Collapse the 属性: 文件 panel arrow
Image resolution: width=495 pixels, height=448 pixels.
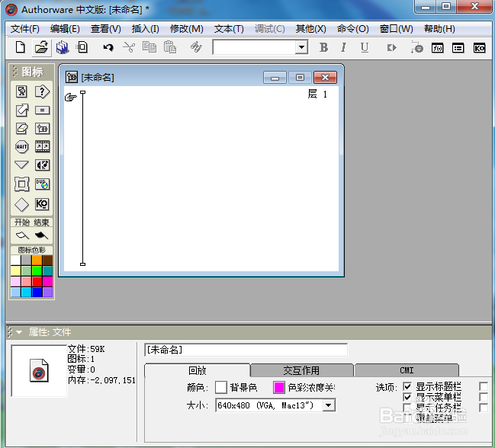point(19,332)
